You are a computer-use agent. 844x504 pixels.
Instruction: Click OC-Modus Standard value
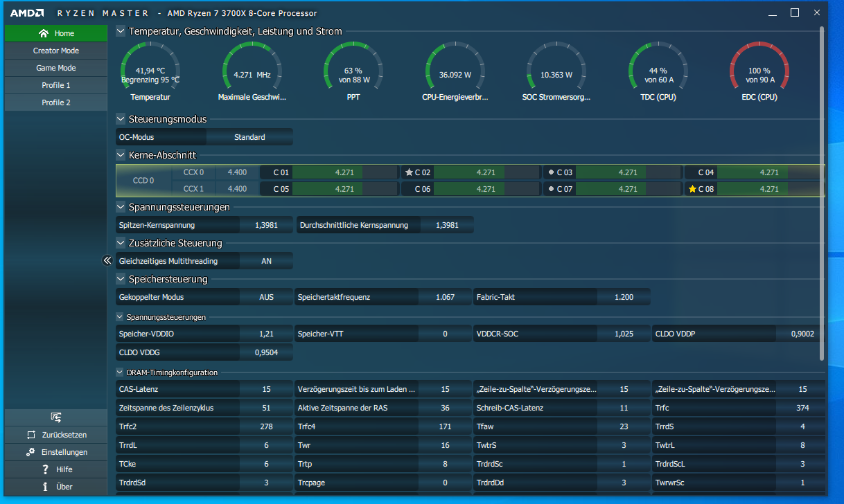click(x=249, y=137)
